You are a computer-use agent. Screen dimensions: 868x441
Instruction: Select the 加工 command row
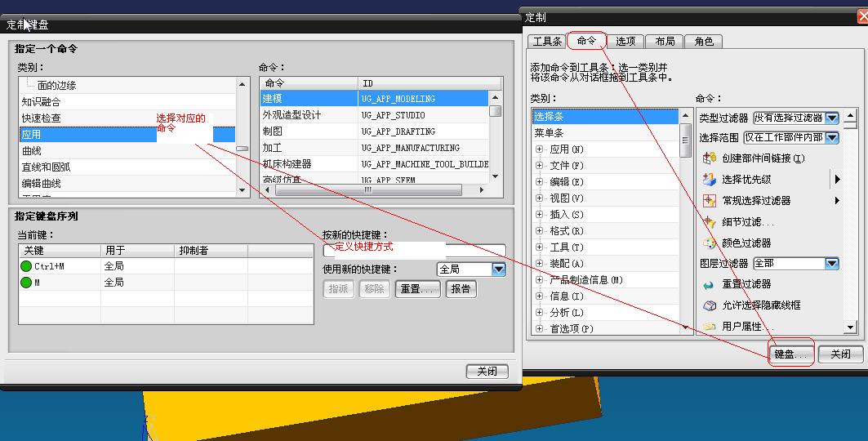[375, 148]
